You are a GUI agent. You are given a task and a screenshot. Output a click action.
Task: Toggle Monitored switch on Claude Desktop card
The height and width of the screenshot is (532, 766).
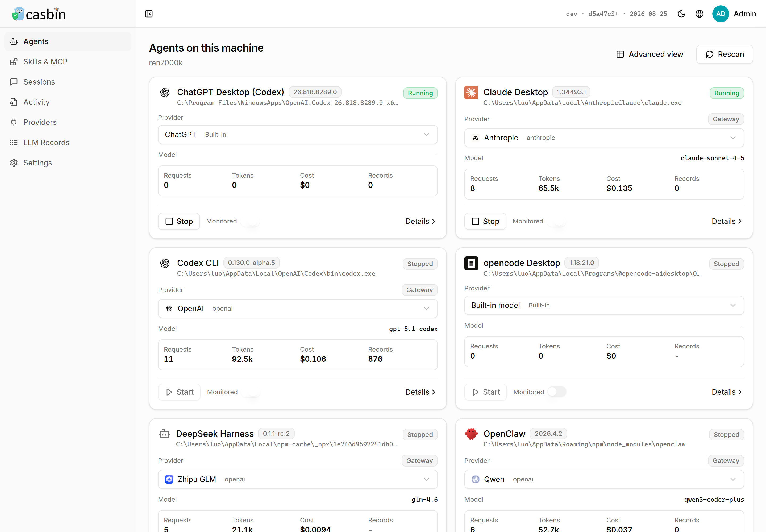[x=557, y=221]
